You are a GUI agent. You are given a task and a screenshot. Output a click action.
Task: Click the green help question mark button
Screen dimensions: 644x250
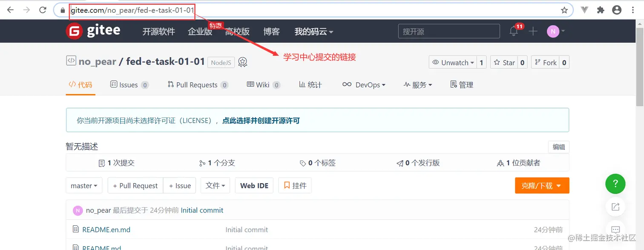coord(615,184)
